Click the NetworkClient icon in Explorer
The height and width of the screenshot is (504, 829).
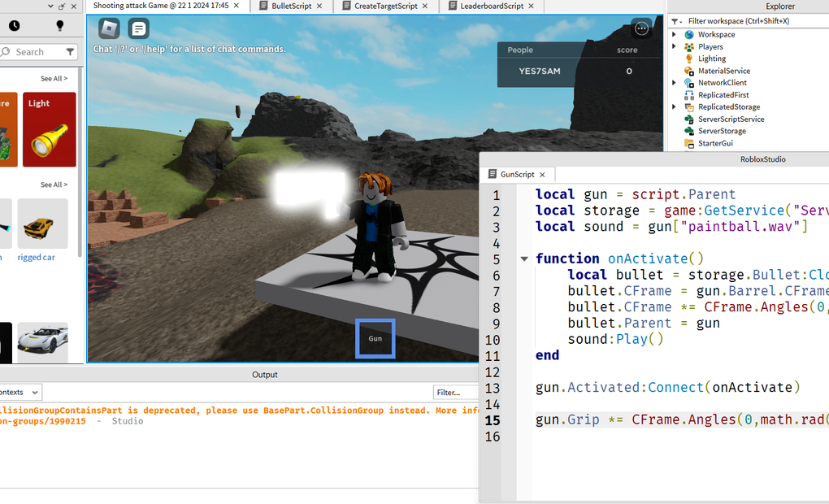[689, 83]
